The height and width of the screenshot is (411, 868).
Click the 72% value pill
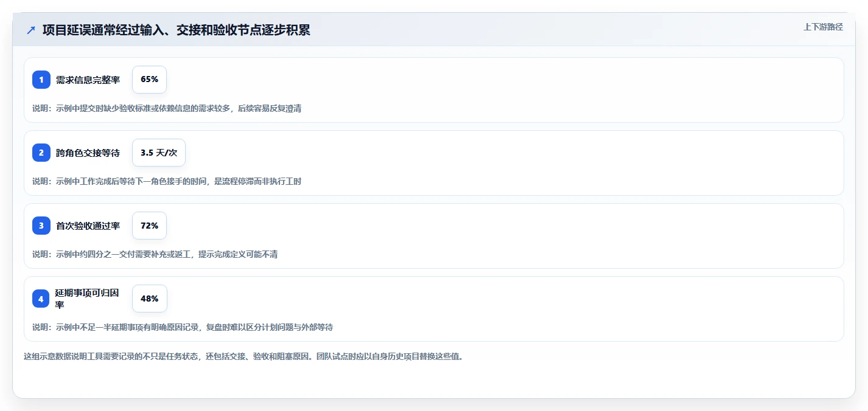(149, 226)
